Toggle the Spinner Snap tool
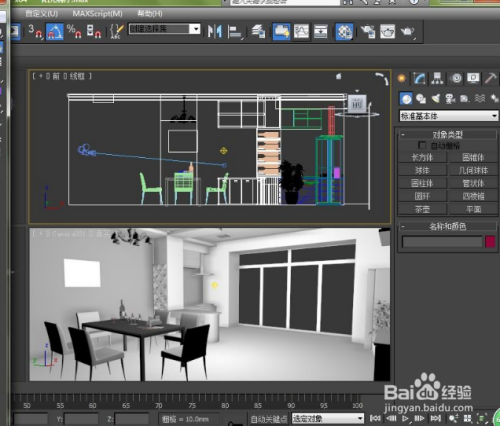Viewport: 500px width, 426px height. coord(94,32)
